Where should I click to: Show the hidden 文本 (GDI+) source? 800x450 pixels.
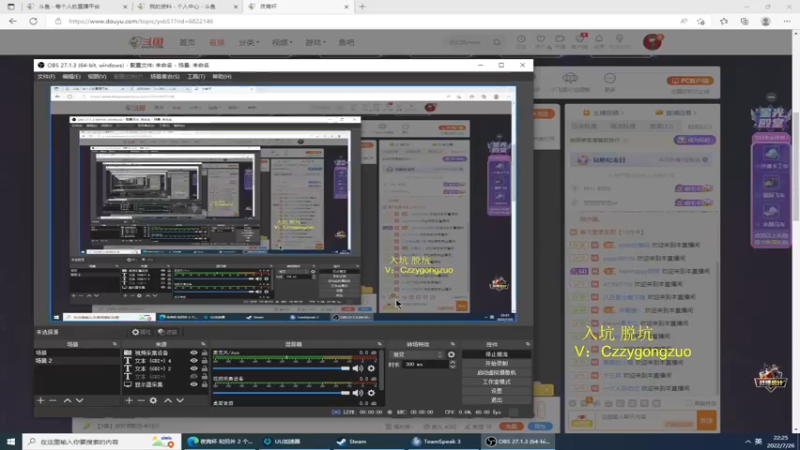pos(193,377)
